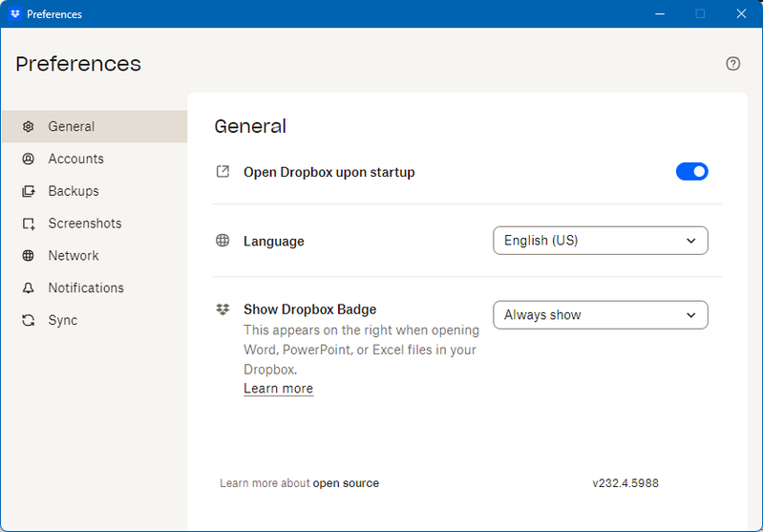Click the Dropbox logo in title bar
The height and width of the screenshot is (532, 763).
point(14,14)
